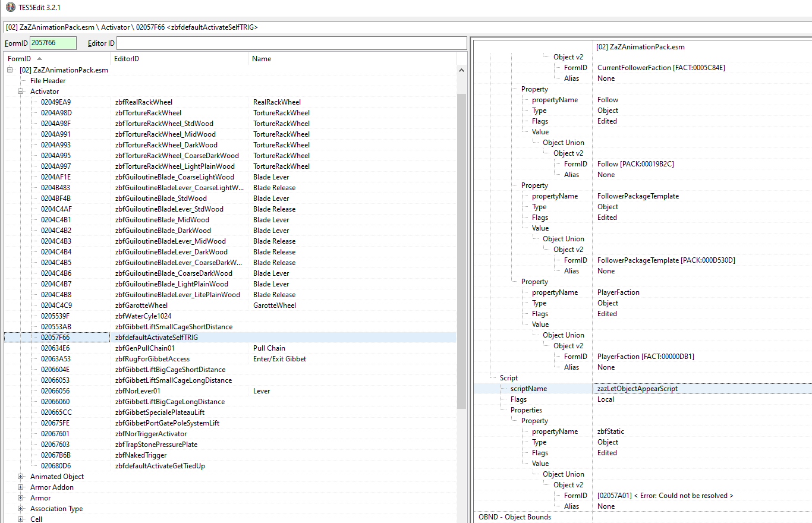This screenshot has width=812, height=523.
Task: Click the Follow PACK:00019B2C value
Action: [x=635, y=164]
